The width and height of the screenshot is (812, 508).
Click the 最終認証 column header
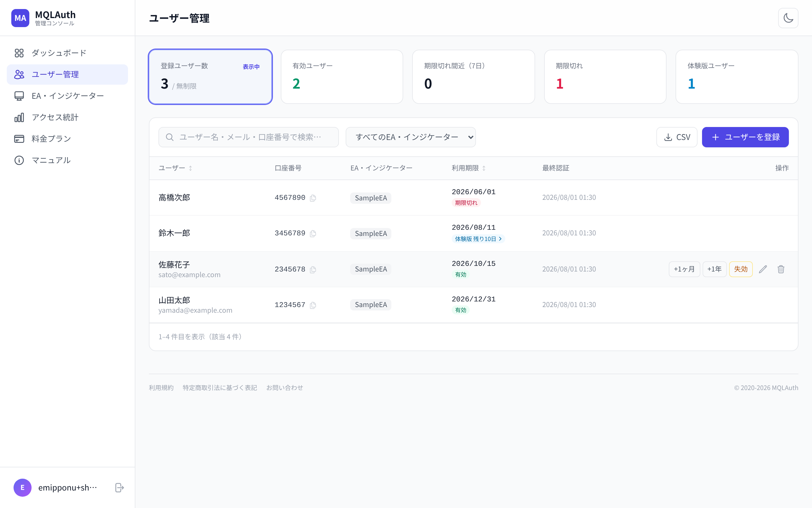pos(556,168)
